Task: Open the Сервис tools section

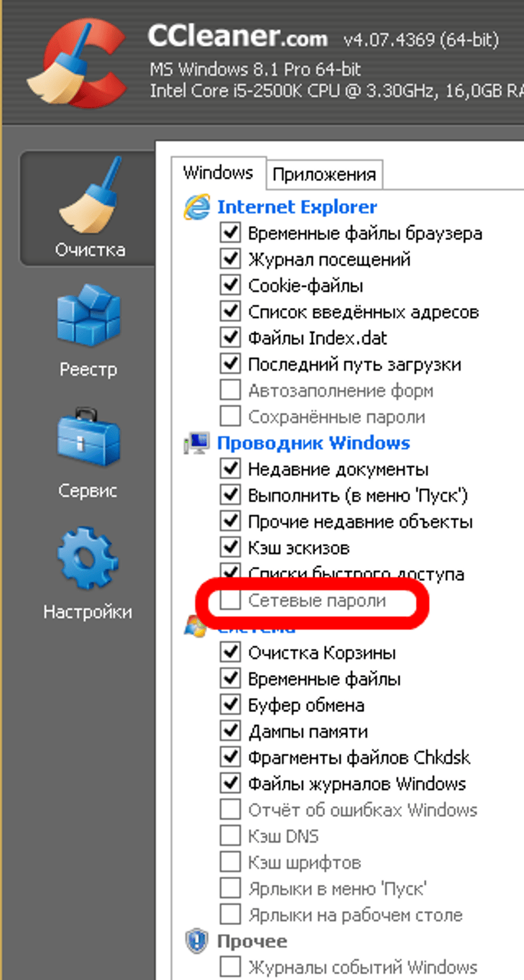Action: 88,452
